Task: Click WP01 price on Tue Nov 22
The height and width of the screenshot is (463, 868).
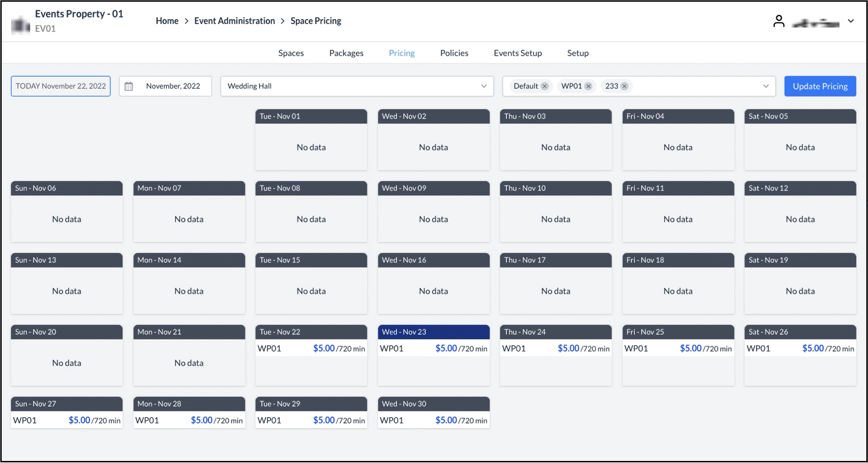Action: click(324, 348)
